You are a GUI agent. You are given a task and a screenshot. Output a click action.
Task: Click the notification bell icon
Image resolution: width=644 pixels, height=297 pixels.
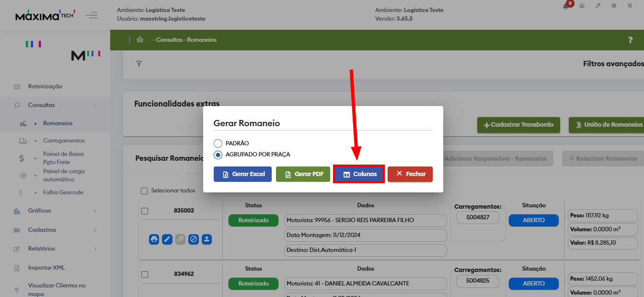pyautogui.click(x=566, y=6)
